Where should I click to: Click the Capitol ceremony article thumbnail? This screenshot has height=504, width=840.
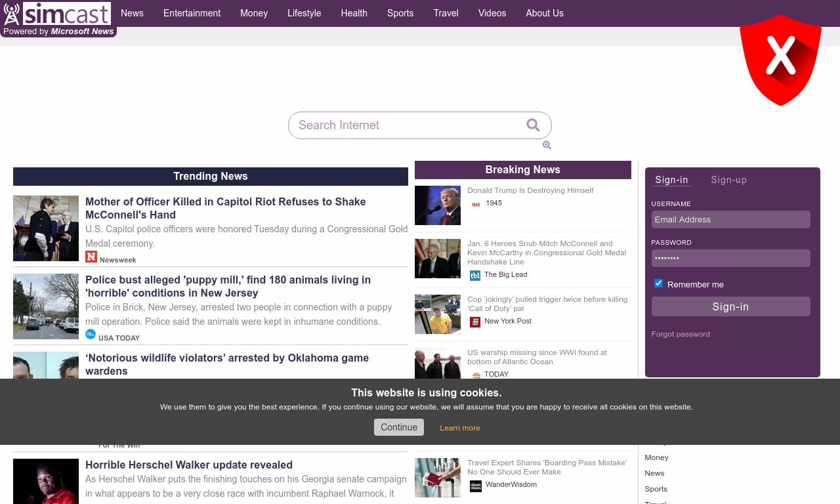[46, 228]
